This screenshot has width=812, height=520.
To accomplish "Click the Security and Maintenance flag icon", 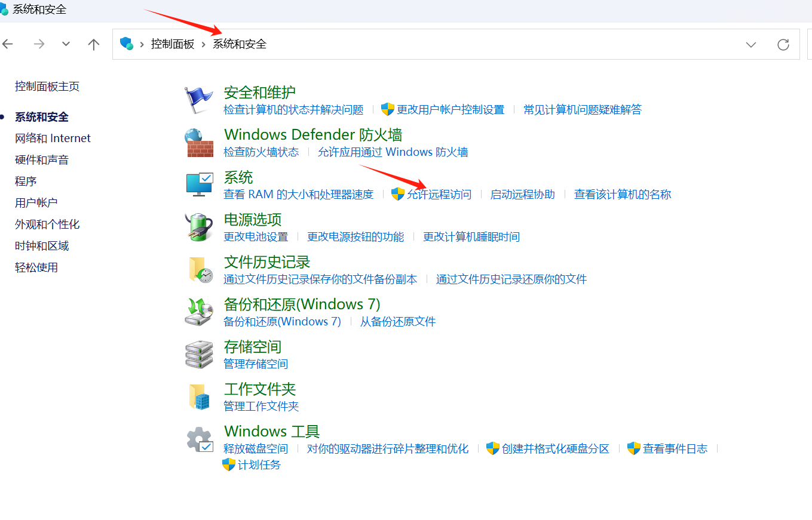I will [x=198, y=100].
